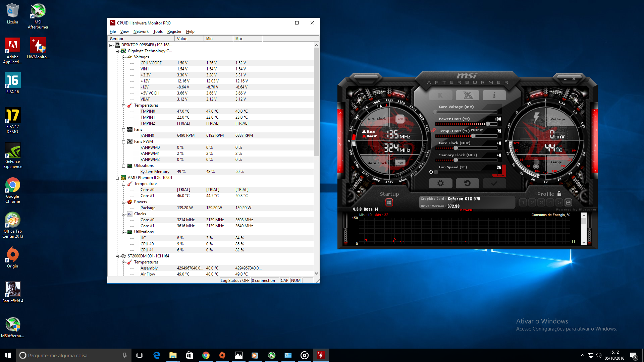Open Office Tab Center 2013 icon
The image size is (644, 362).
coord(13,225)
